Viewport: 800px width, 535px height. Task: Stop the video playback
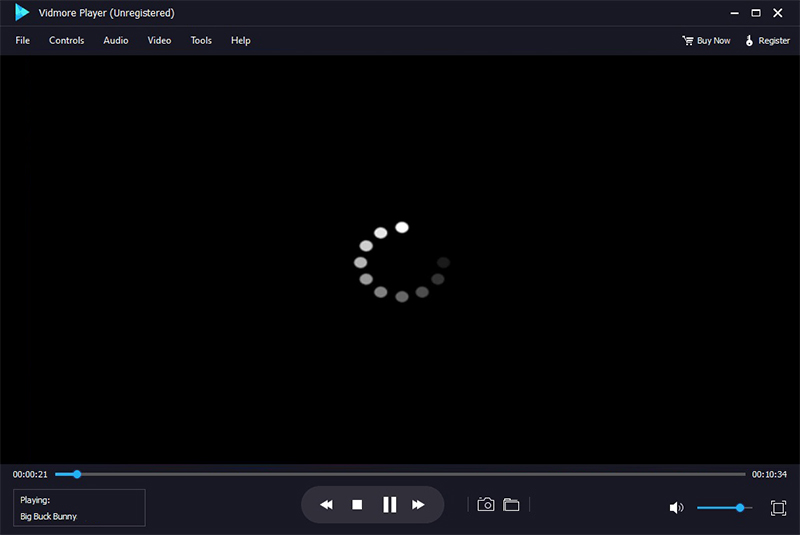coord(357,505)
